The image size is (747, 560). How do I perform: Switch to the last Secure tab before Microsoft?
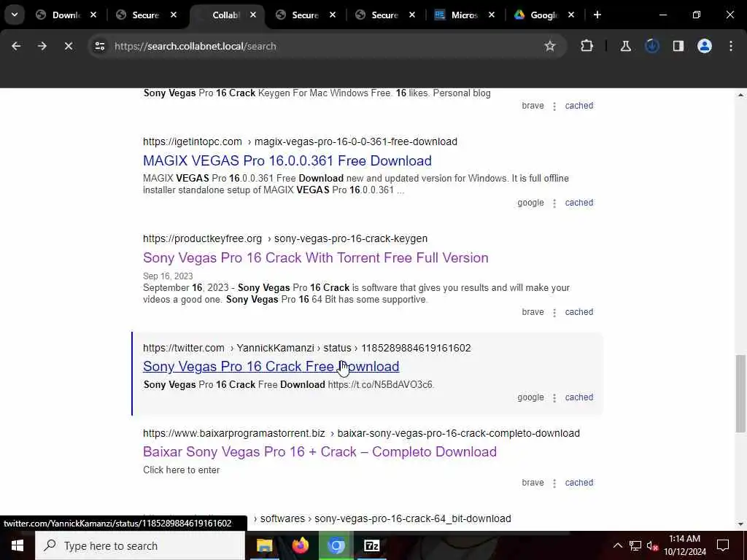click(384, 15)
